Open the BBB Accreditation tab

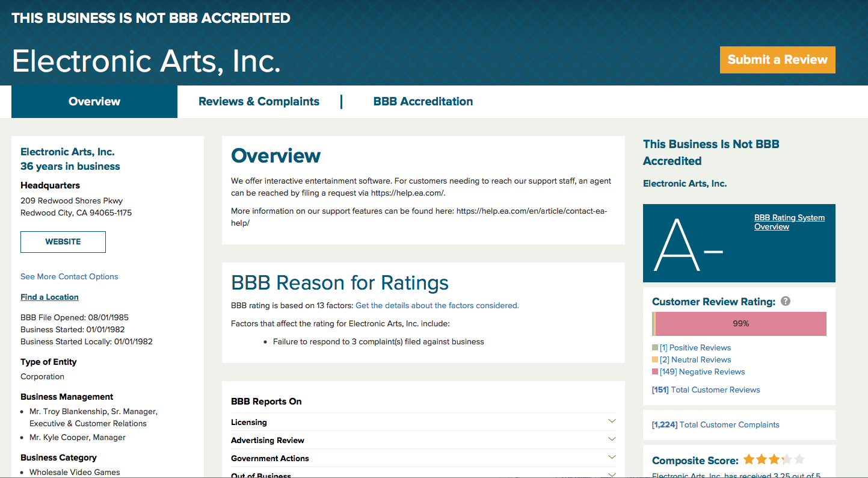pyautogui.click(x=423, y=102)
